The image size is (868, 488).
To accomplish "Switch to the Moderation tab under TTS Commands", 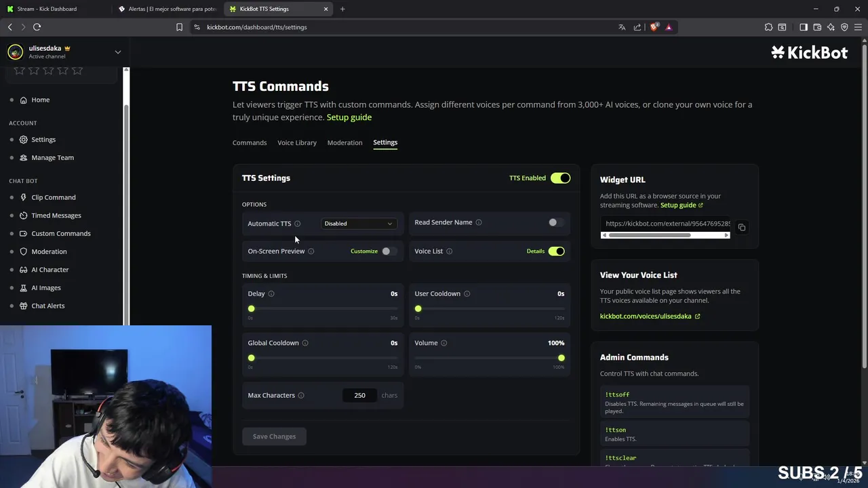I will point(344,142).
